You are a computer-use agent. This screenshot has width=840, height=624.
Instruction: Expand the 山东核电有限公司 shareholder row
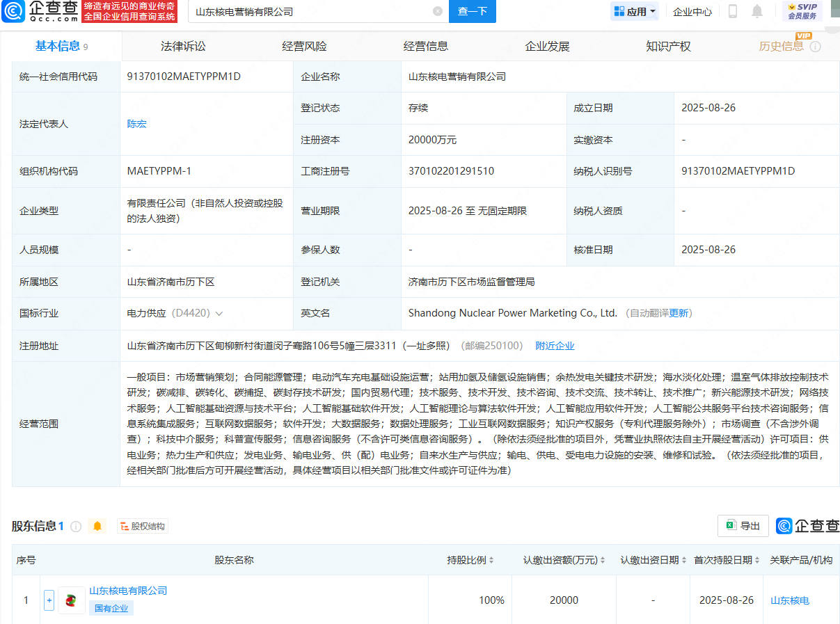point(49,600)
